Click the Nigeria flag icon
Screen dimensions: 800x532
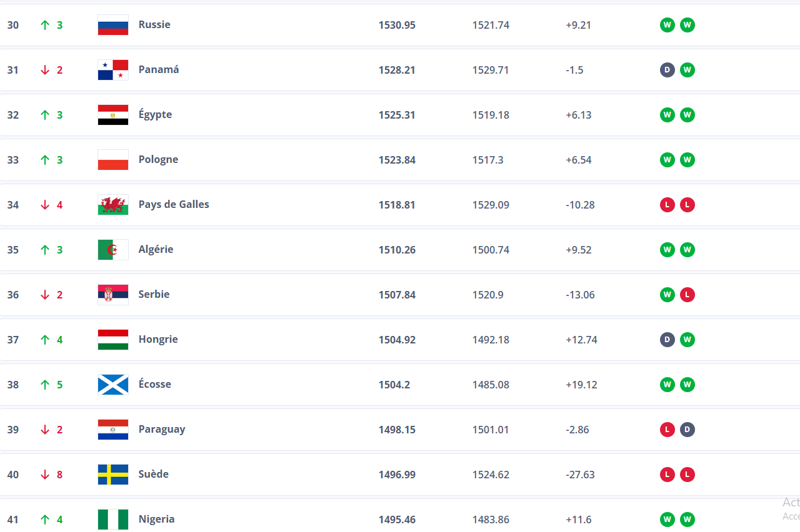[113, 520]
